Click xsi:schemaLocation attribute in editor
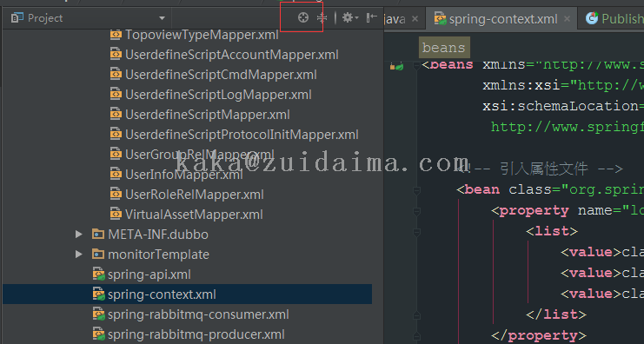644x344 pixels. [x=561, y=106]
